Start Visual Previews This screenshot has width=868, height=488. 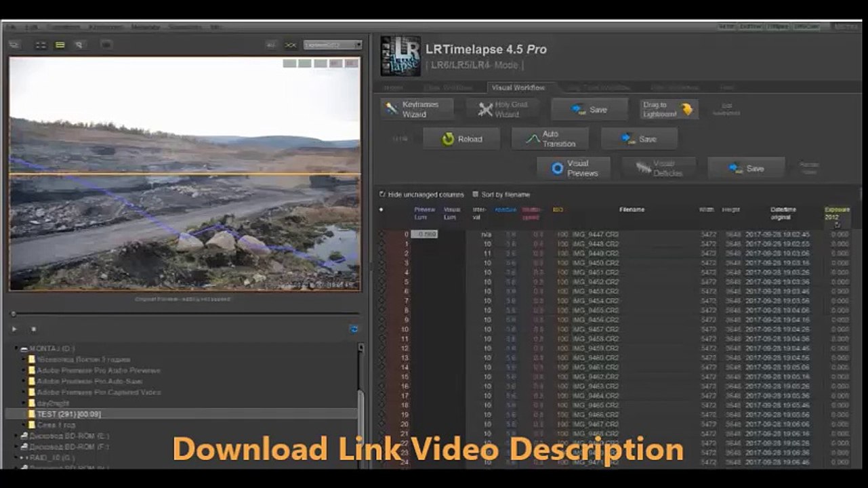pyautogui.click(x=574, y=168)
